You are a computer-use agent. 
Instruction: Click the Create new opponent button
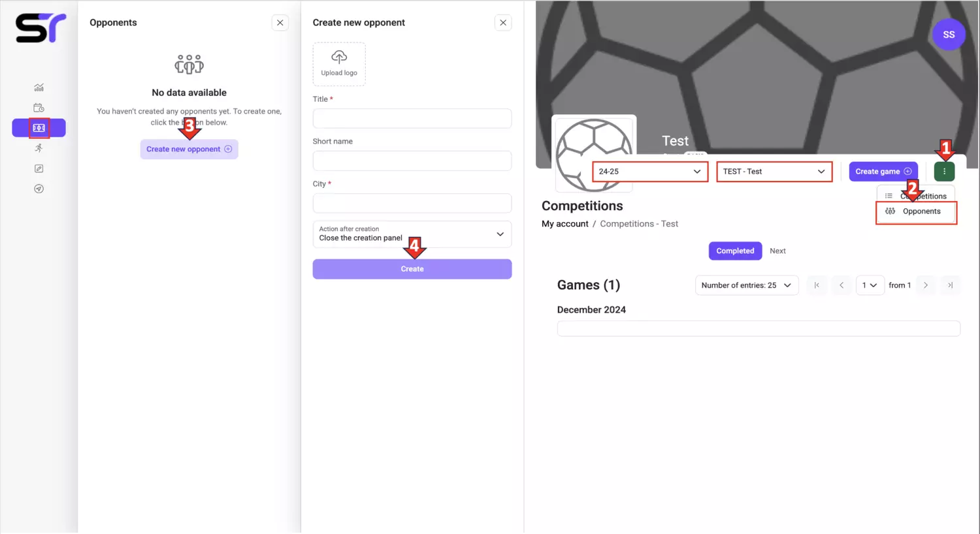pos(189,149)
